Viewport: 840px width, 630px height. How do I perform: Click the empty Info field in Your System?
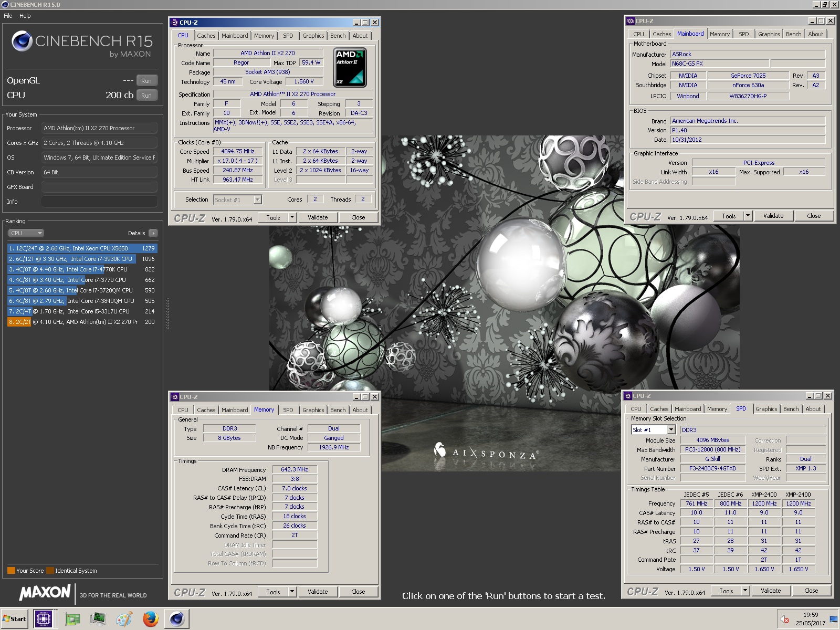click(x=99, y=202)
